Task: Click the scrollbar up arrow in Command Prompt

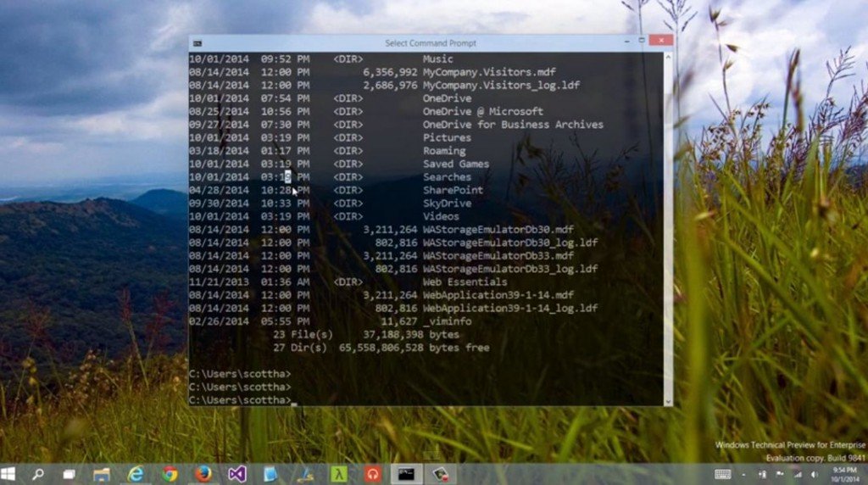Action: pyautogui.click(x=668, y=57)
